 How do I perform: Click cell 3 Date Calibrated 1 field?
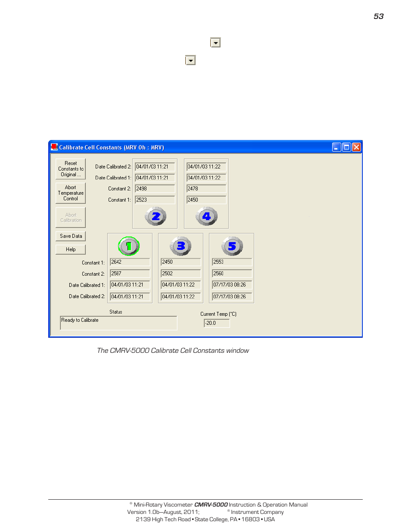click(181, 285)
